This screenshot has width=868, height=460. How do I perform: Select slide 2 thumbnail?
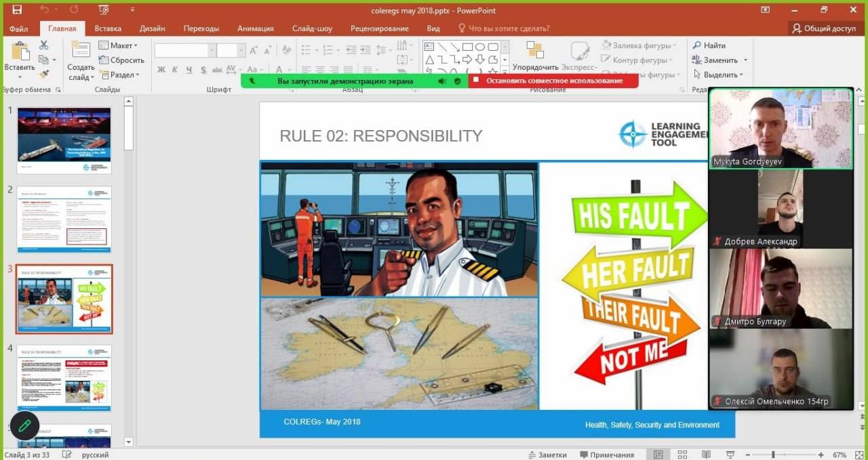coord(64,219)
